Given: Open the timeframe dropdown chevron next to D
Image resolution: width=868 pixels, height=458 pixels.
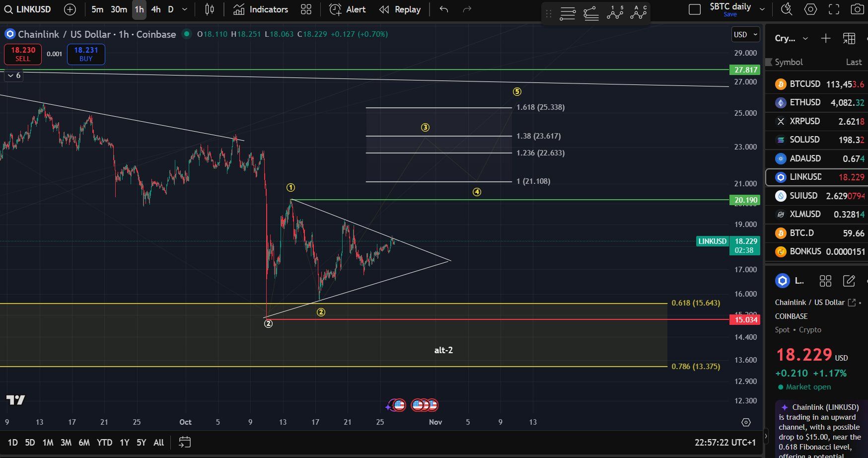Looking at the screenshot, I should [184, 9].
